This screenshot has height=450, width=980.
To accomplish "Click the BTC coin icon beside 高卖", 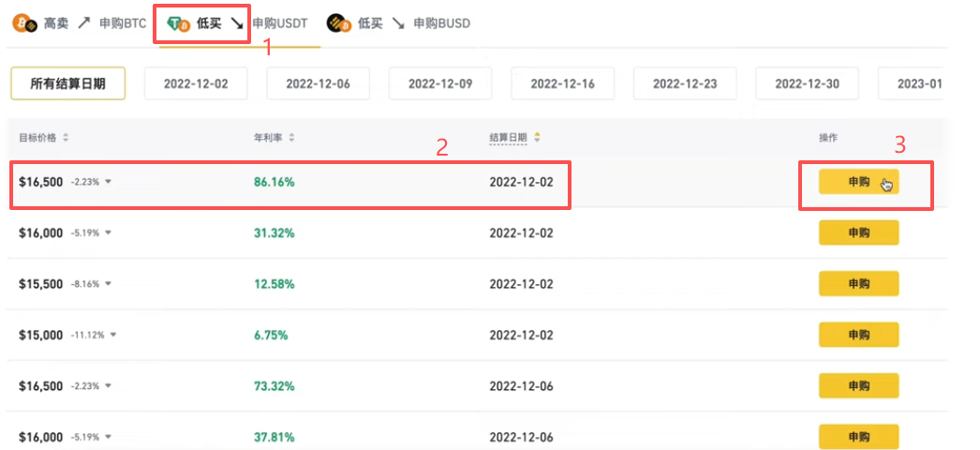I will click(24, 23).
